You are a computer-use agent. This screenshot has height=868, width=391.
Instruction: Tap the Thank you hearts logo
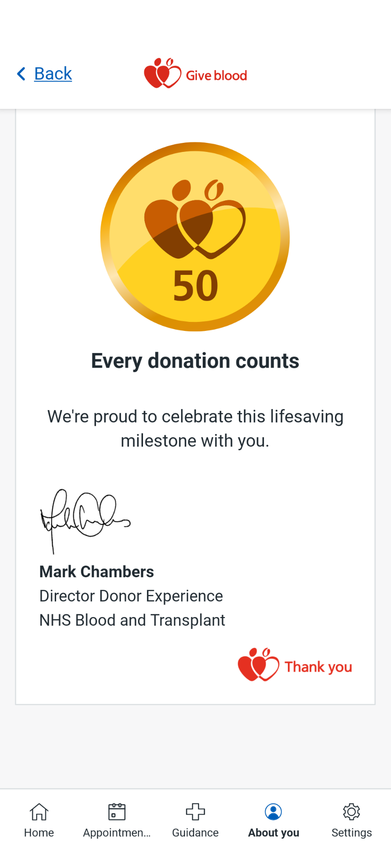258,665
